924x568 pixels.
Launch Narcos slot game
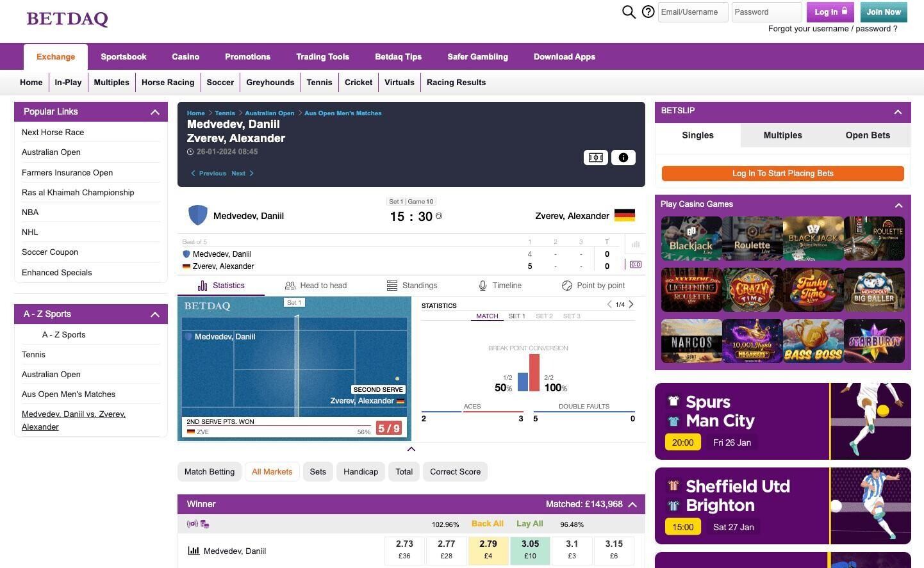[x=691, y=341]
